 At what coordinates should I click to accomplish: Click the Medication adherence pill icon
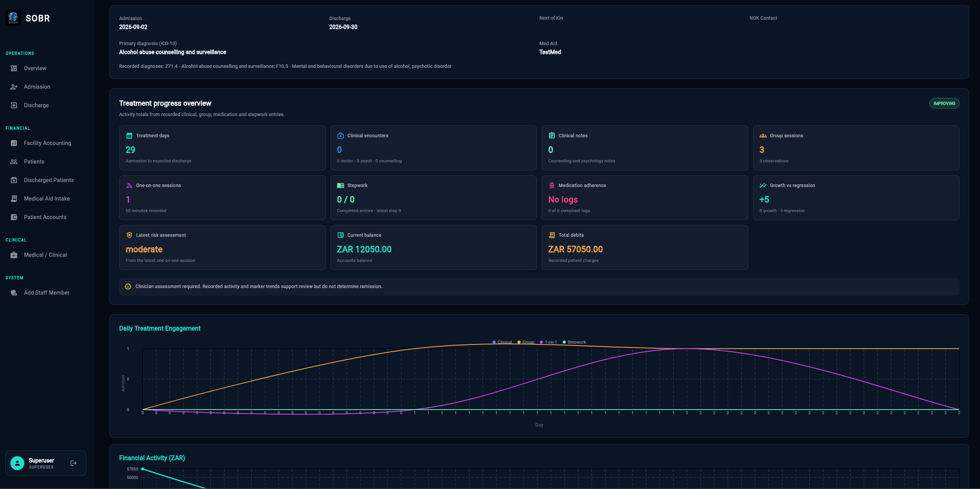point(552,185)
